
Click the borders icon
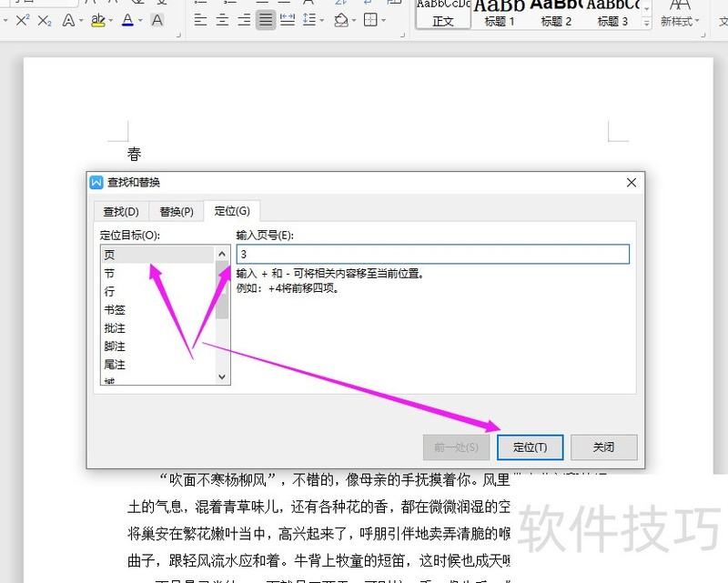(x=370, y=19)
